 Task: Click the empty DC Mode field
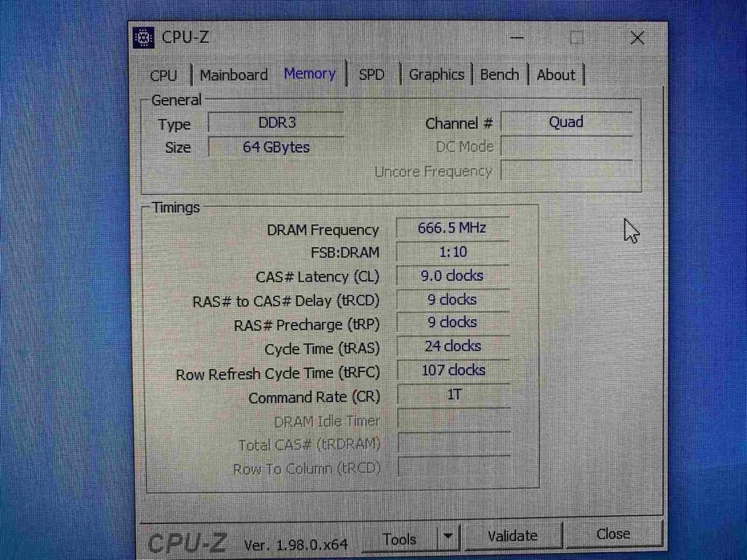click(567, 146)
